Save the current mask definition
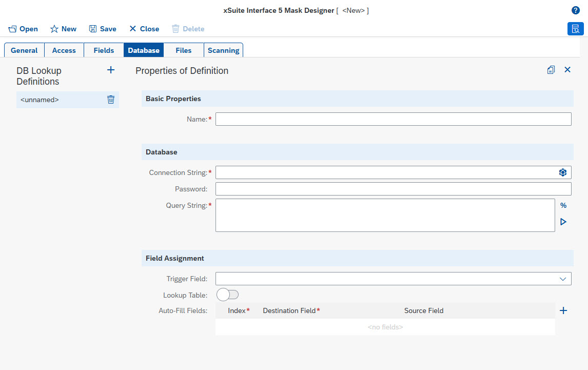The height and width of the screenshot is (370, 588). click(102, 29)
